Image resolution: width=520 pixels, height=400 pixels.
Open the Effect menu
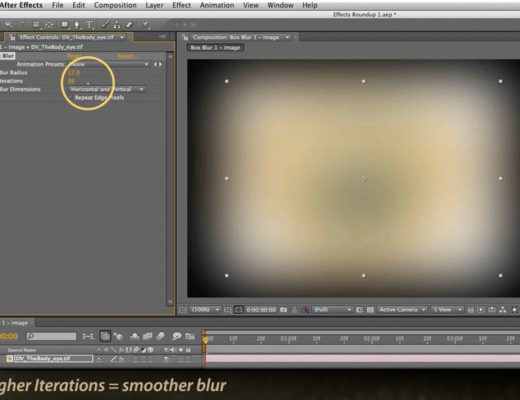click(181, 5)
